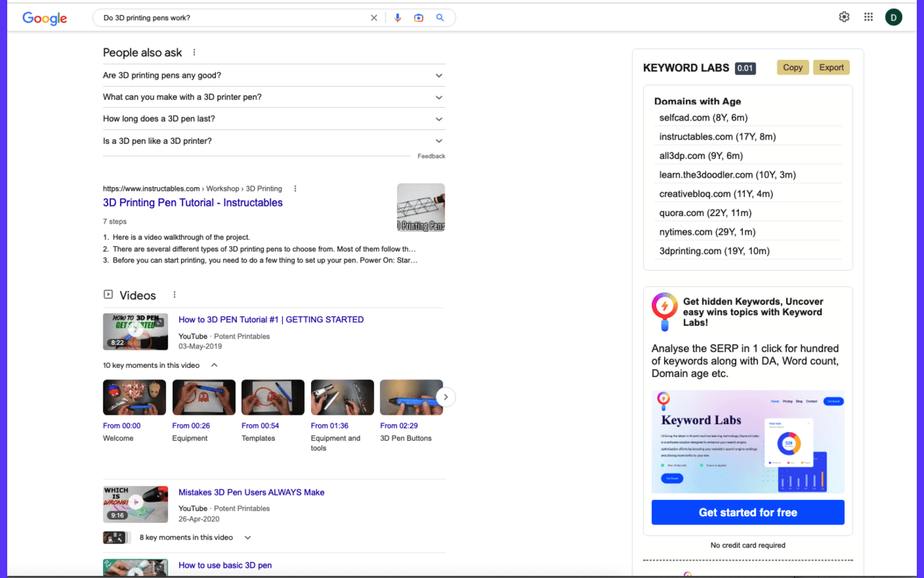Open 3D Printing Pen Tutorial - Instructables link
The width and height of the screenshot is (924, 578).
coord(193,203)
